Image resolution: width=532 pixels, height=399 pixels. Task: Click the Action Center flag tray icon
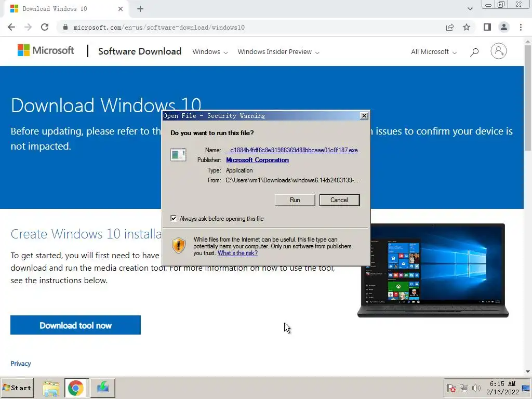point(451,388)
